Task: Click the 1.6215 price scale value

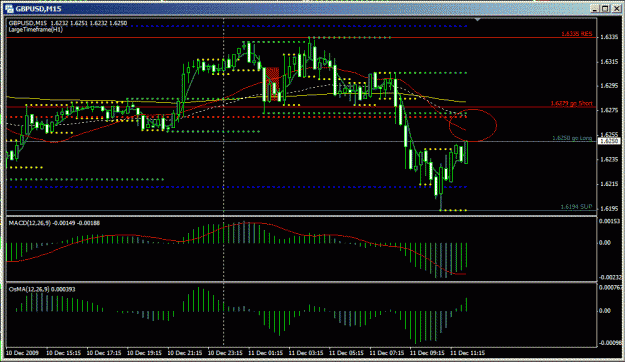Action: 609,184
